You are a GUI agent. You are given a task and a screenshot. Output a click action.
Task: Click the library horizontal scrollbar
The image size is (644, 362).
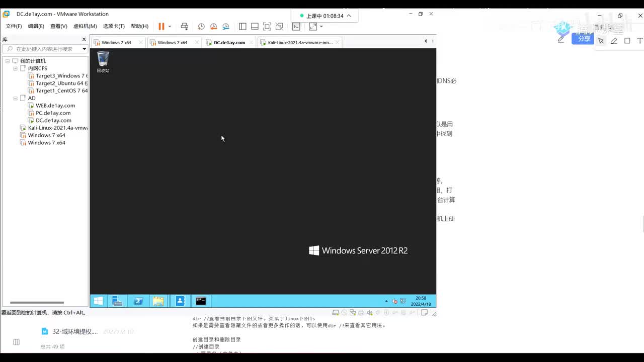point(37,303)
